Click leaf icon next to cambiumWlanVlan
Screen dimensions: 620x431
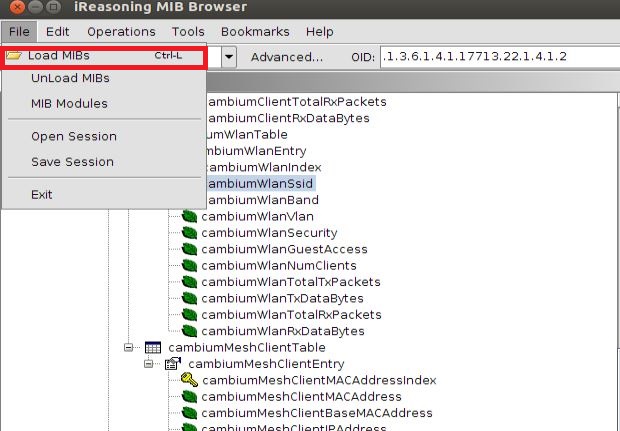(x=189, y=216)
